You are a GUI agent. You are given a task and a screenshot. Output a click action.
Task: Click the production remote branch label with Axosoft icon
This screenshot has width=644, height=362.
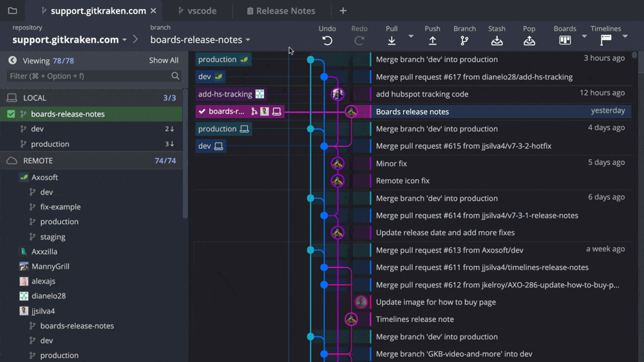tap(223, 59)
